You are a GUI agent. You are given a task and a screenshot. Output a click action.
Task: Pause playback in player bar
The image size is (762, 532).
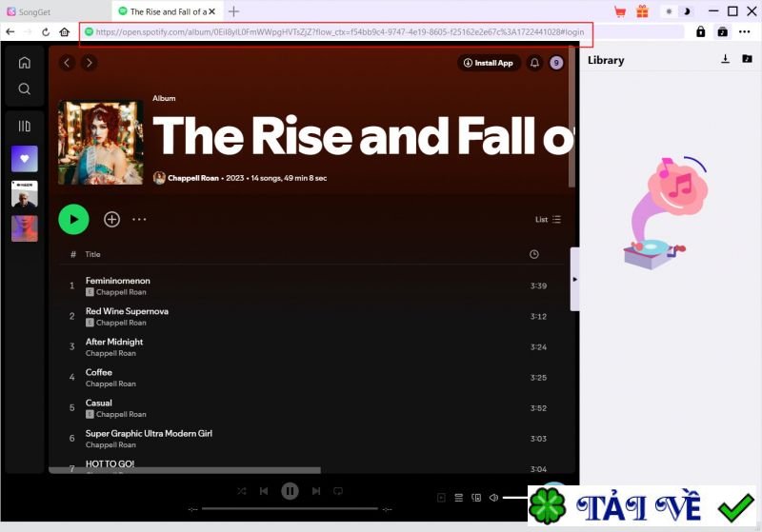[x=290, y=491]
